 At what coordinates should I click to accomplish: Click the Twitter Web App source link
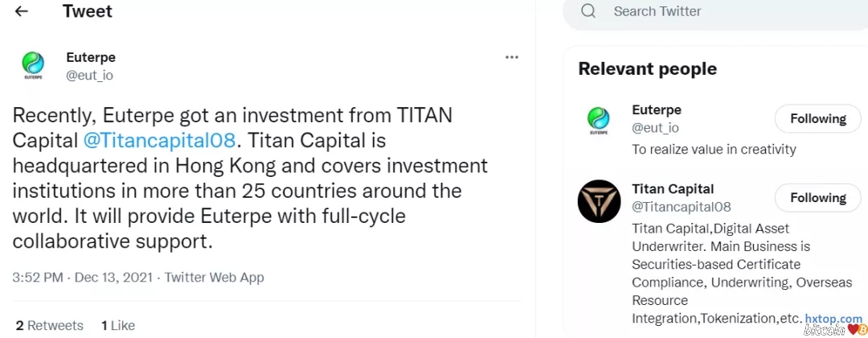pos(215,278)
